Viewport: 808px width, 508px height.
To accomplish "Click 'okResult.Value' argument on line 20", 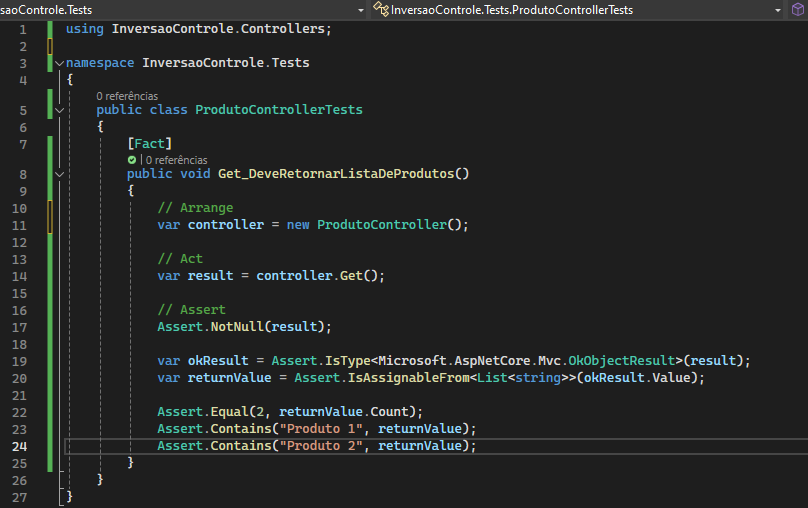I will 637,378.
